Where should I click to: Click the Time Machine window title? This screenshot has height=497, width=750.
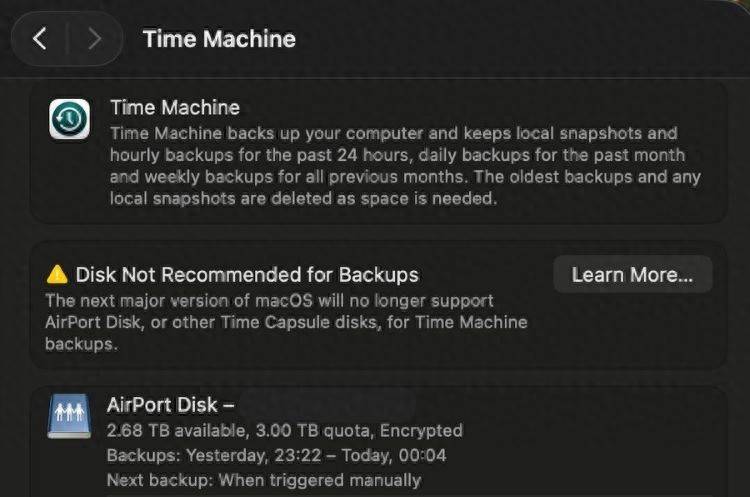click(219, 39)
